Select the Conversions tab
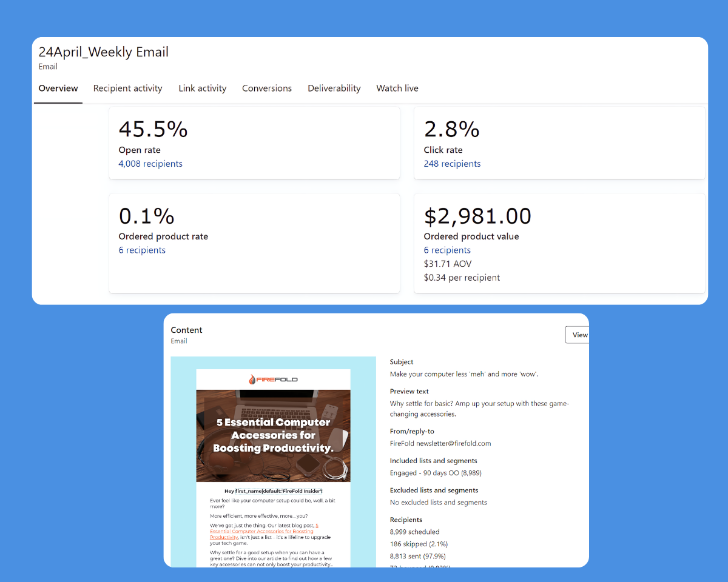Image resolution: width=728 pixels, height=582 pixels. (x=267, y=89)
